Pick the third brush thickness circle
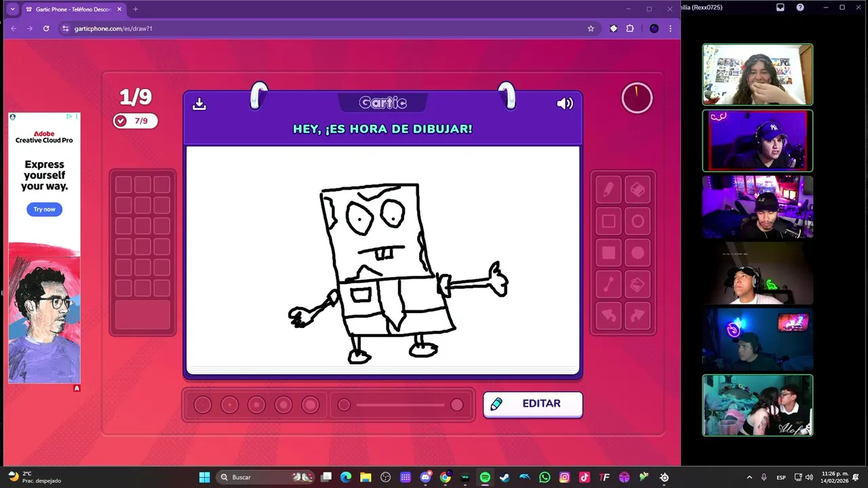The height and width of the screenshot is (488, 868). click(256, 405)
